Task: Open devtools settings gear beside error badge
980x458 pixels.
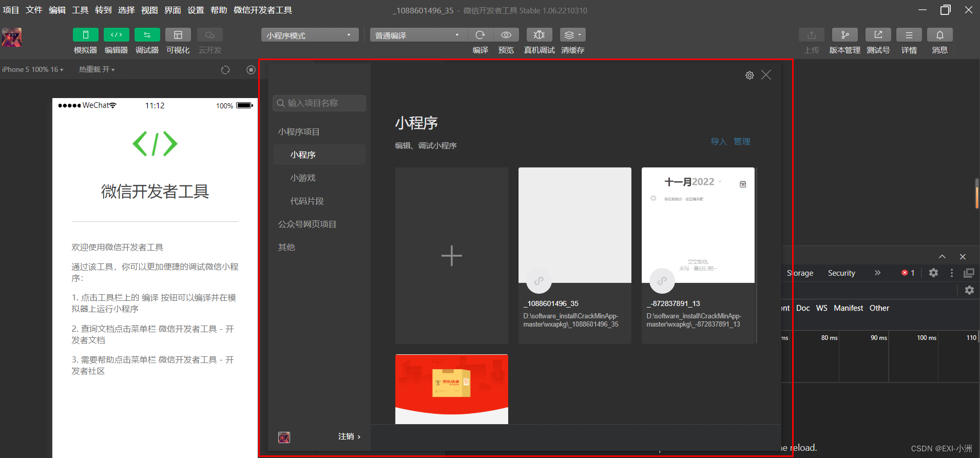Action: pos(933,273)
